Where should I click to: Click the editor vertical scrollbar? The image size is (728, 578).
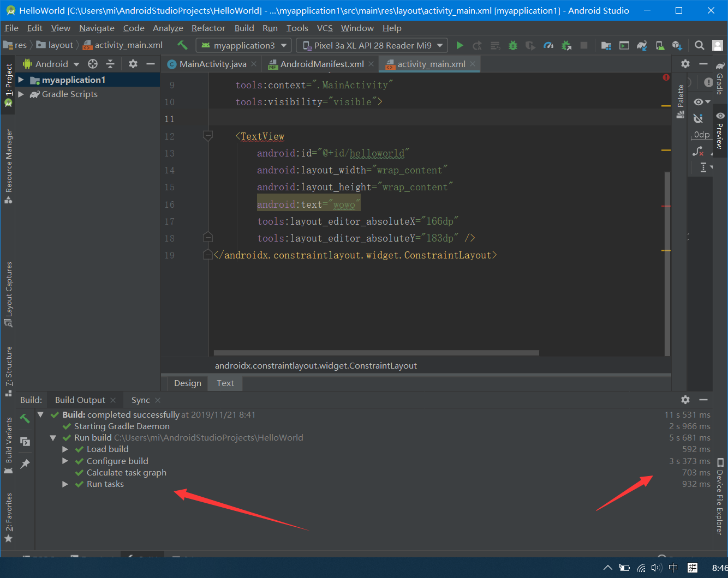(x=667, y=263)
